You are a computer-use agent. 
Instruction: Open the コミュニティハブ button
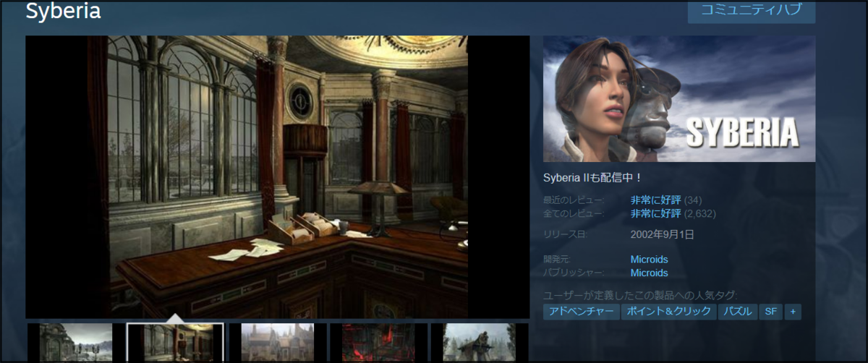coord(752,12)
